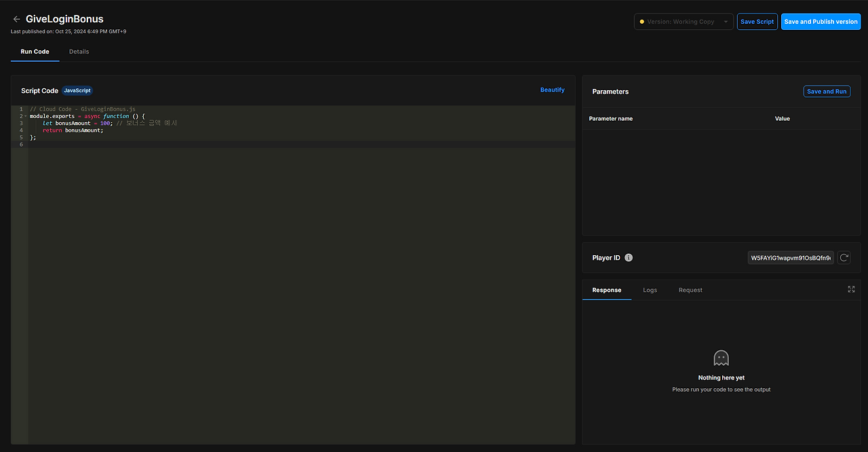Select the Run Code tab

35,51
